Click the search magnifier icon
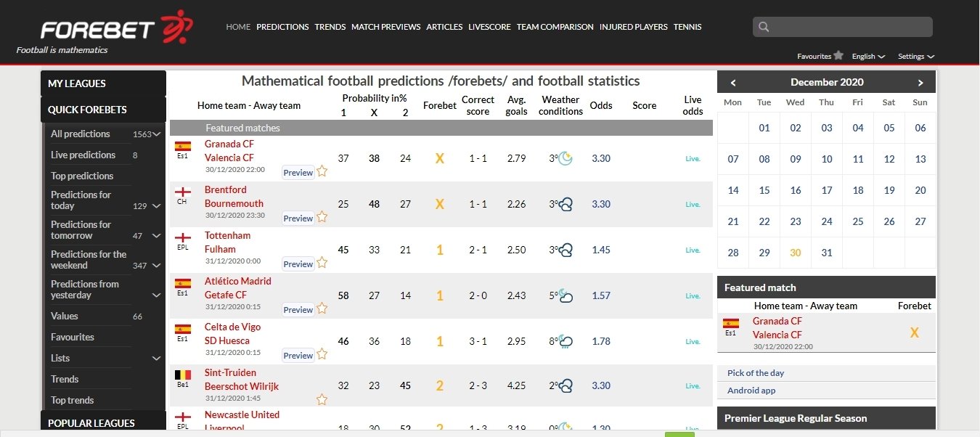The image size is (980, 437). (764, 28)
